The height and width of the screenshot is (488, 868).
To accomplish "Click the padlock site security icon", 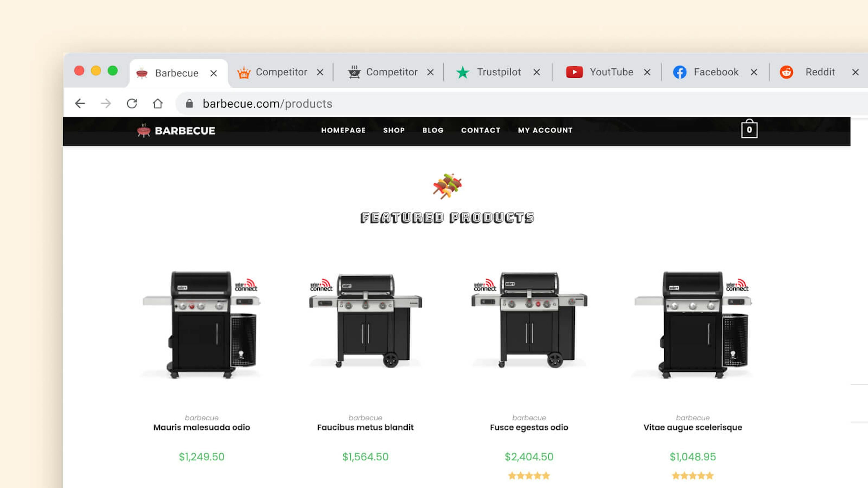I will coord(189,103).
